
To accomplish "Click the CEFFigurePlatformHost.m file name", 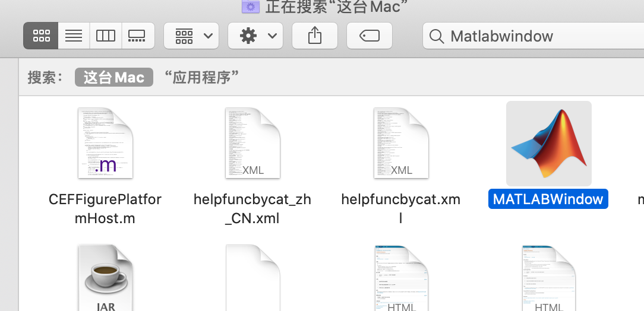I will [105, 208].
